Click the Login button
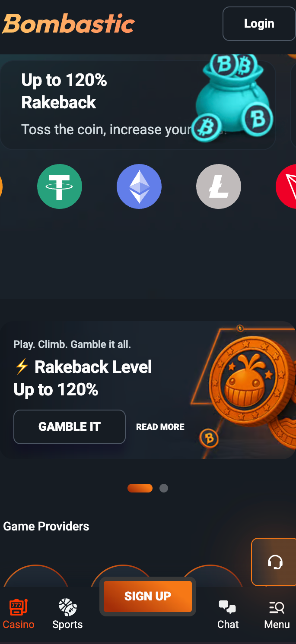Viewport: 296px width, 644px height. coord(259,23)
